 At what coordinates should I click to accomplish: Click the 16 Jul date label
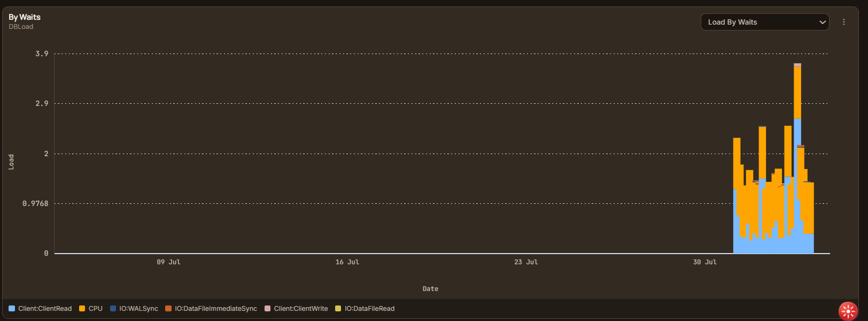[347, 262]
